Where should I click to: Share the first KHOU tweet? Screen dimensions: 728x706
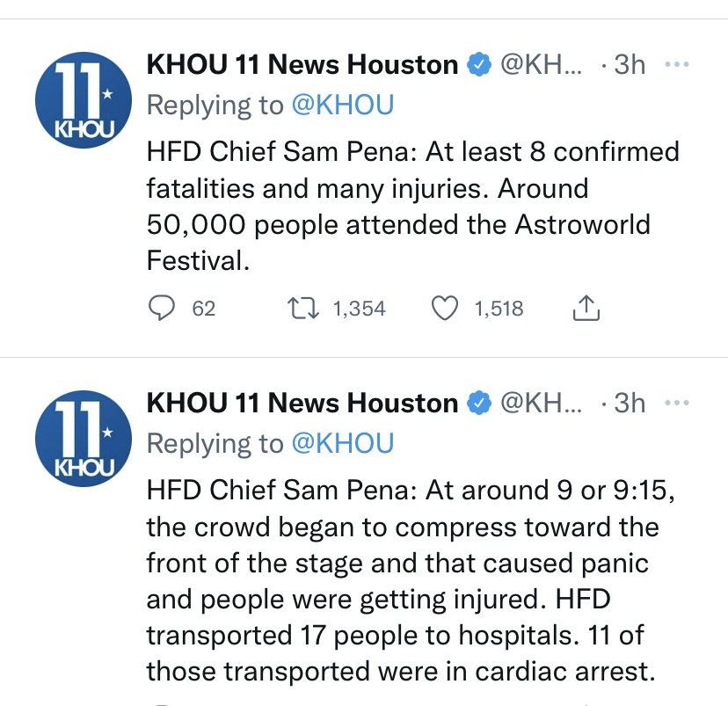[586, 309]
